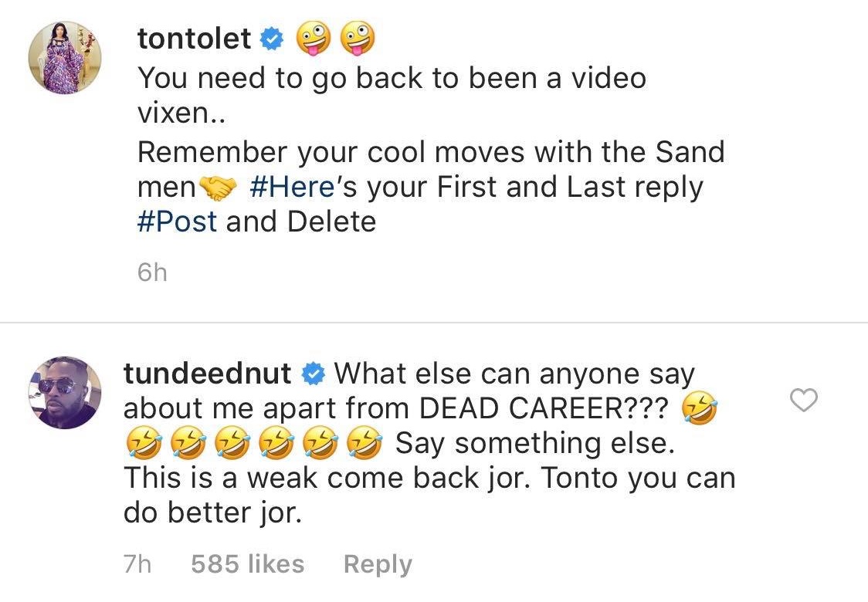868x602 pixels.
Task: Tap the tundeednut username
Action: 208,374
